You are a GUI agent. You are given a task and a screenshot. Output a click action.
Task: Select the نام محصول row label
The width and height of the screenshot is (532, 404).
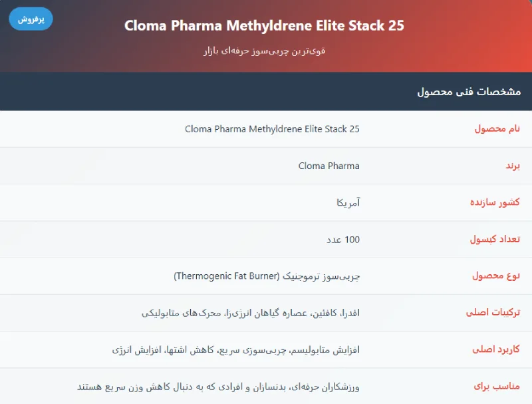(x=497, y=128)
